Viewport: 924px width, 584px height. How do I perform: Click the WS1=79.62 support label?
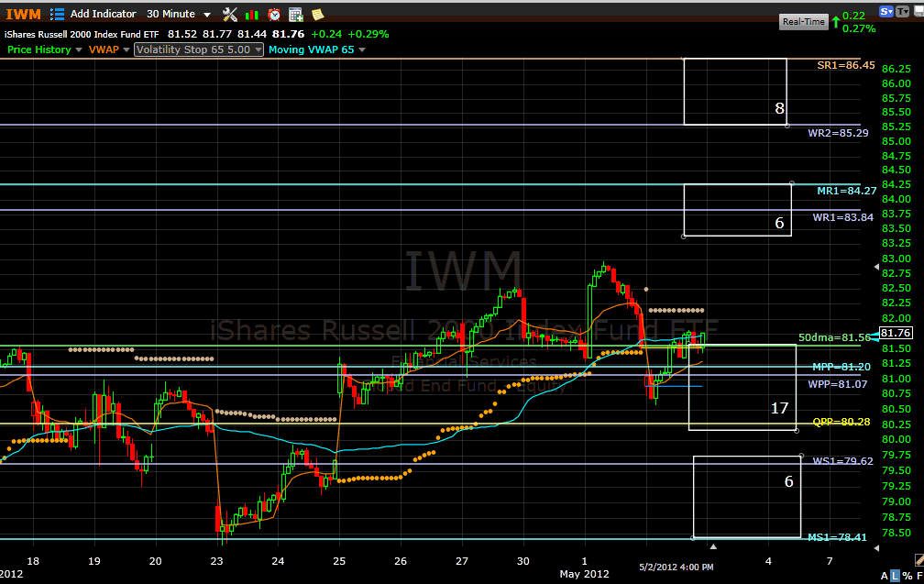click(x=842, y=461)
